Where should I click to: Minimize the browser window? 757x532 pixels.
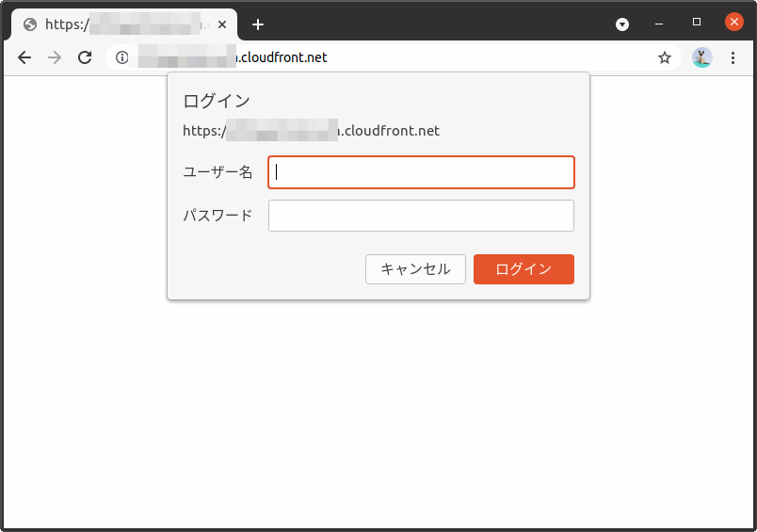[x=659, y=24]
